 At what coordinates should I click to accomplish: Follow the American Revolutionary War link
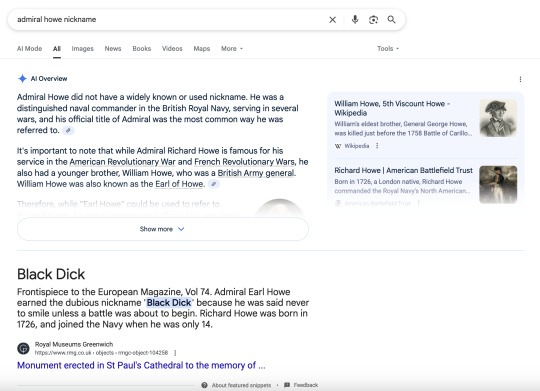coord(122,162)
